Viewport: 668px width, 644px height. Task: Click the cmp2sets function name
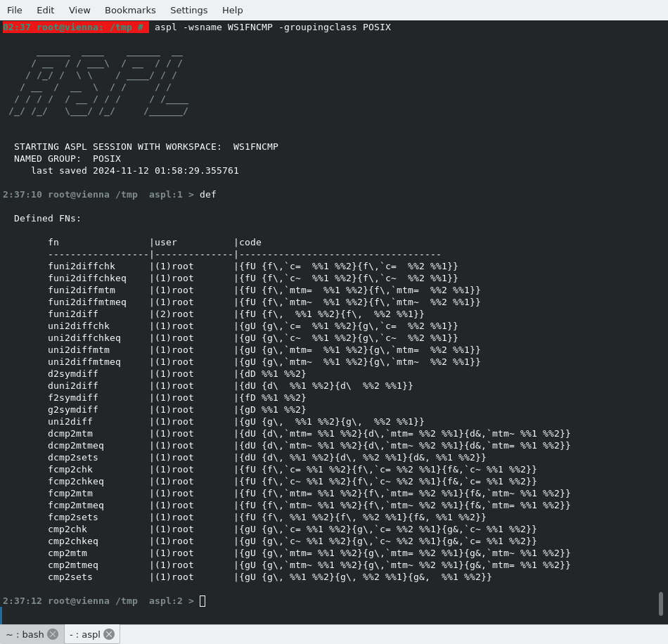pyautogui.click(x=70, y=577)
